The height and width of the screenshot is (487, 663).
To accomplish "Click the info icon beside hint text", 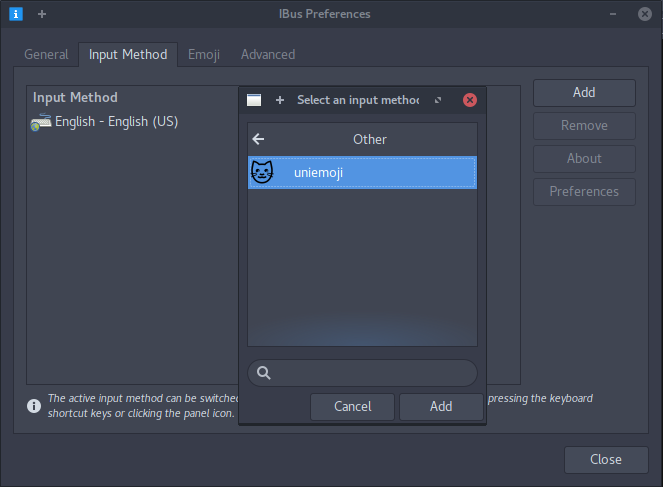I will [34, 405].
